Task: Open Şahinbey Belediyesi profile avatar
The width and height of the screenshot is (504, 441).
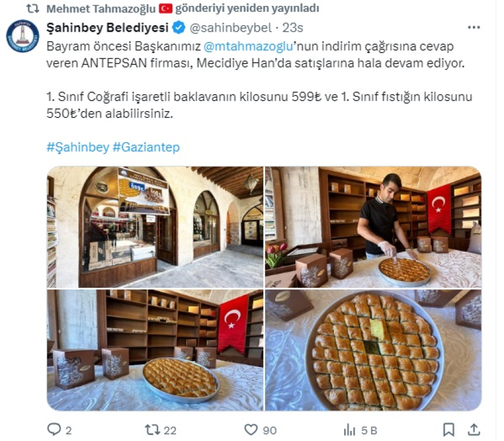Action: 22,36
